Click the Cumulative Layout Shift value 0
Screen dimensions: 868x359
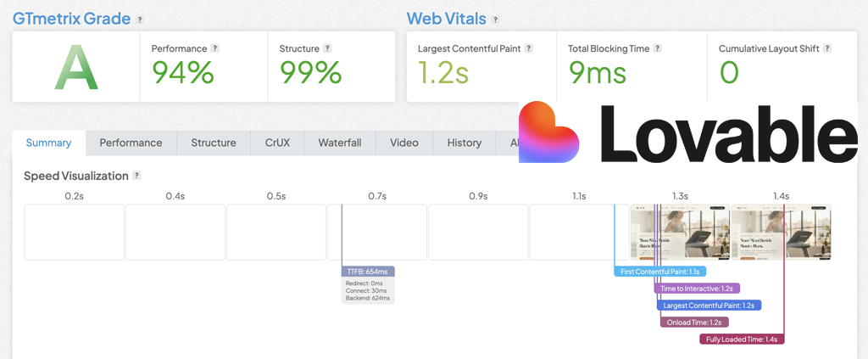point(729,73)
